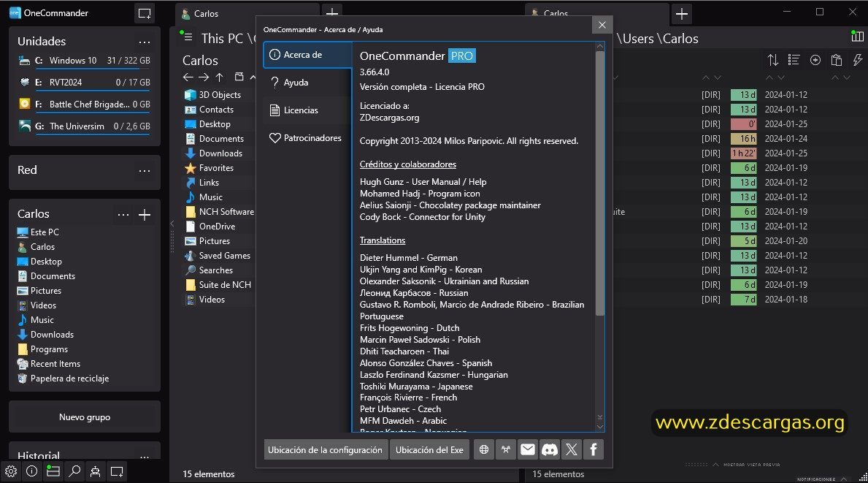
Task: Open settings gear in bottom-left bar
Action: tap(11, 471)
